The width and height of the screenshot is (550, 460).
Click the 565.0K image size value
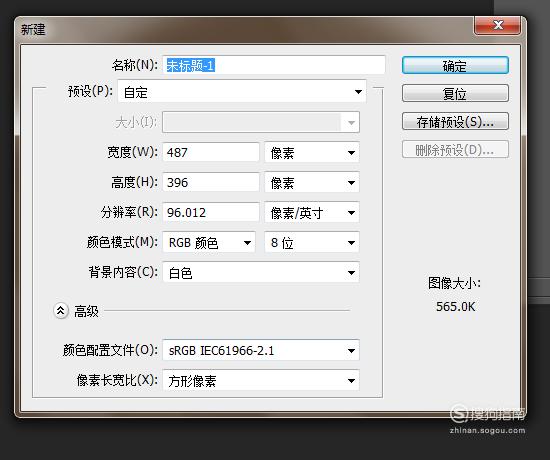[x=455, y=307]
